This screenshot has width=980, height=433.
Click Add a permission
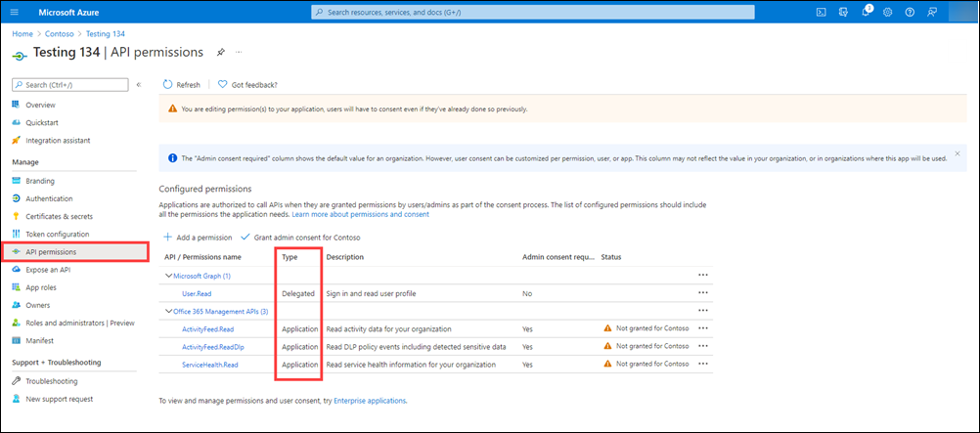click(198, 238)
